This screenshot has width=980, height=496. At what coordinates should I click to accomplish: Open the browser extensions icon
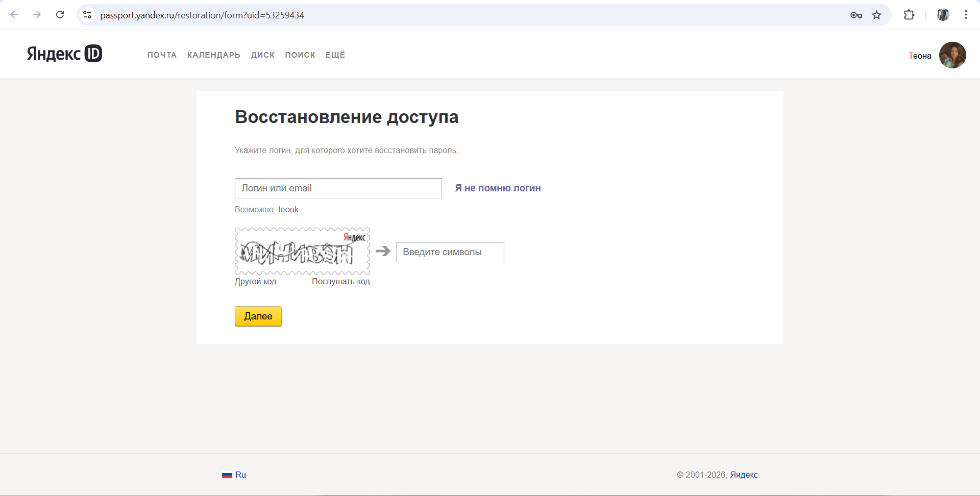[x=910, y=15]
